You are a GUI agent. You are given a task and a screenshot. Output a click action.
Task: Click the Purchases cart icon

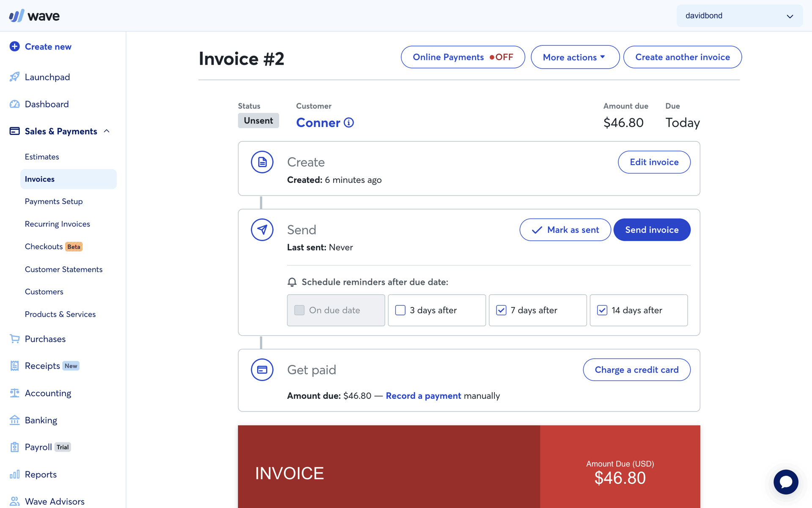(x=14, y=339)
